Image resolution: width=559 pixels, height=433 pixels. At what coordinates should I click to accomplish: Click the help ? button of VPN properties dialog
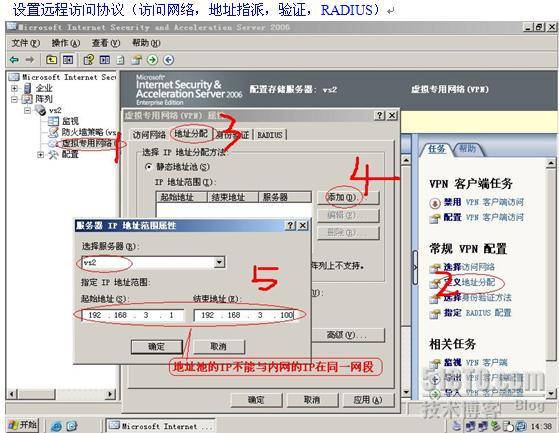[380, 115]
